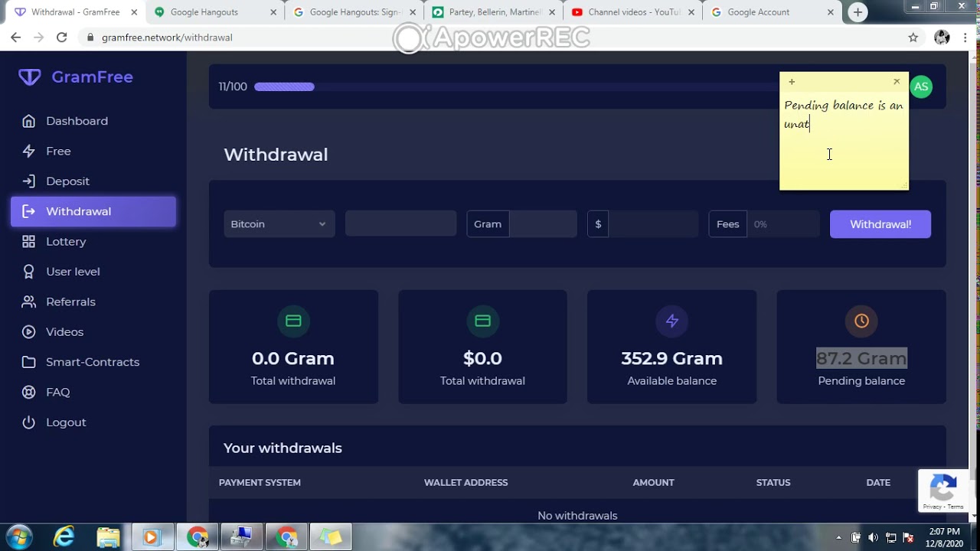Click the dollar amount input field
Screen dimensions: 980x551
click(x=653, y=224)
